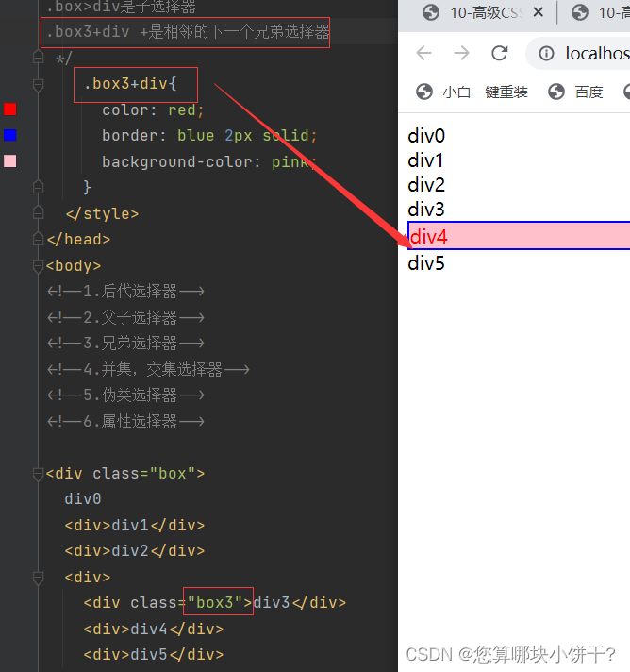
Task: Click the pink gutter color swatch
Action: (x=9, y=161)
